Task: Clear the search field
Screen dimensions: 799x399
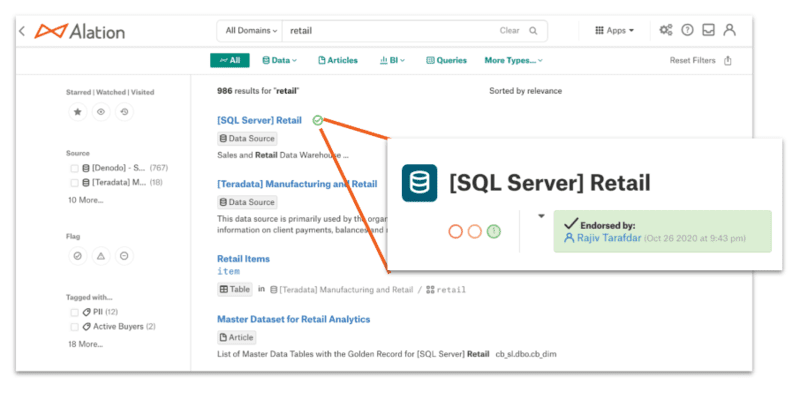Action: tap(509, 31)
